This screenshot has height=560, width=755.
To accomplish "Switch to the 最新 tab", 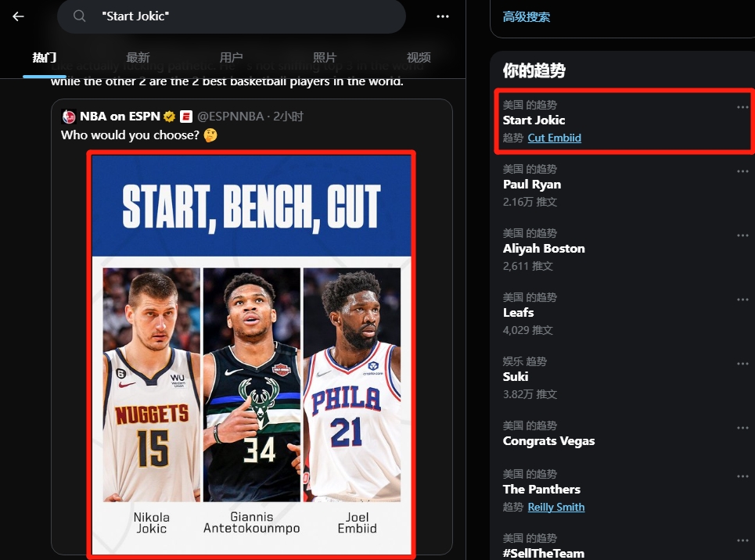I will point(138,58).
